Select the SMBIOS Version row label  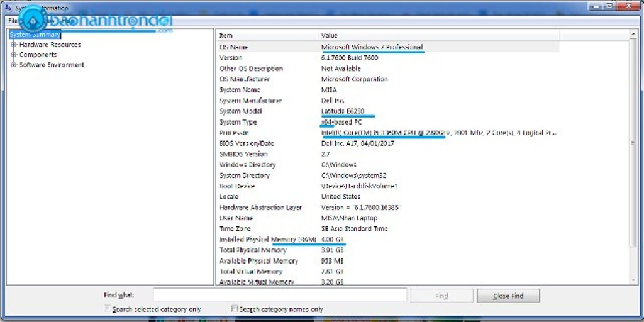243,154
